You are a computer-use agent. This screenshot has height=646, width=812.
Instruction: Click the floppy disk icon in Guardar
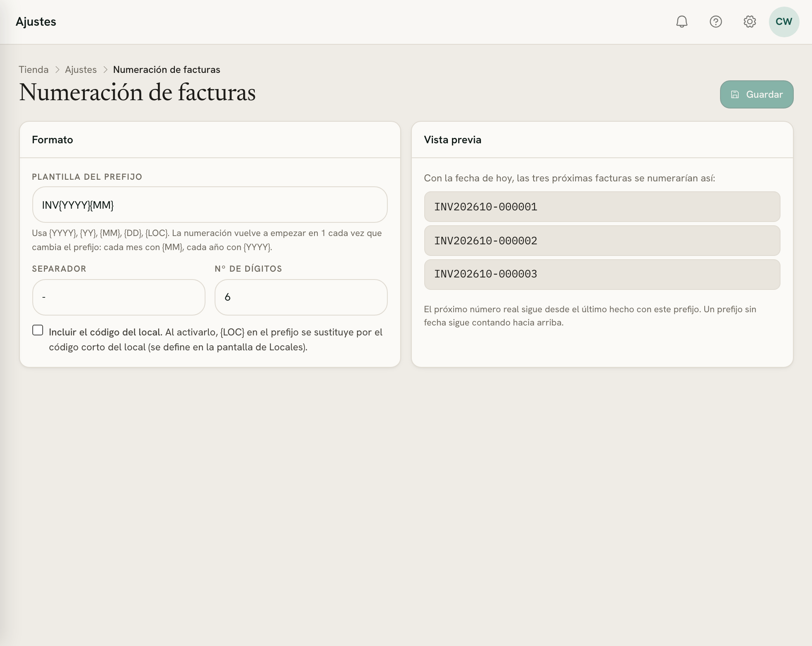[x=735, y=94]
